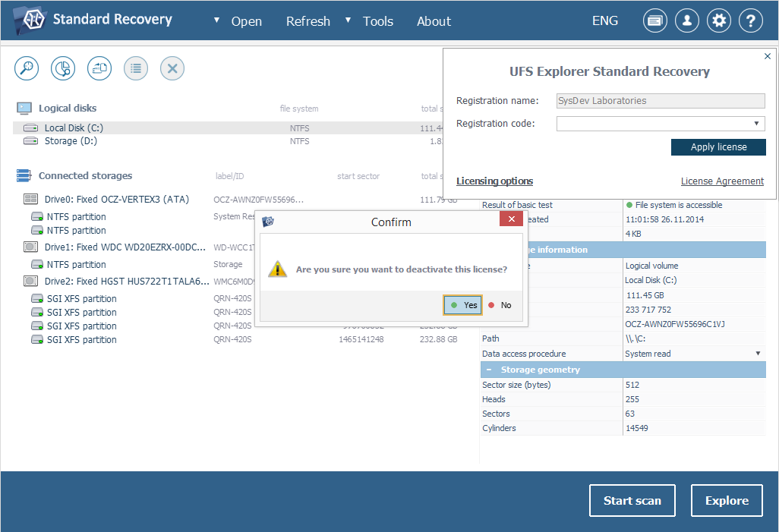The image size is (779, 532).
Task: Click the Path value \\.\C:
Action: click(x=635, y=338)
